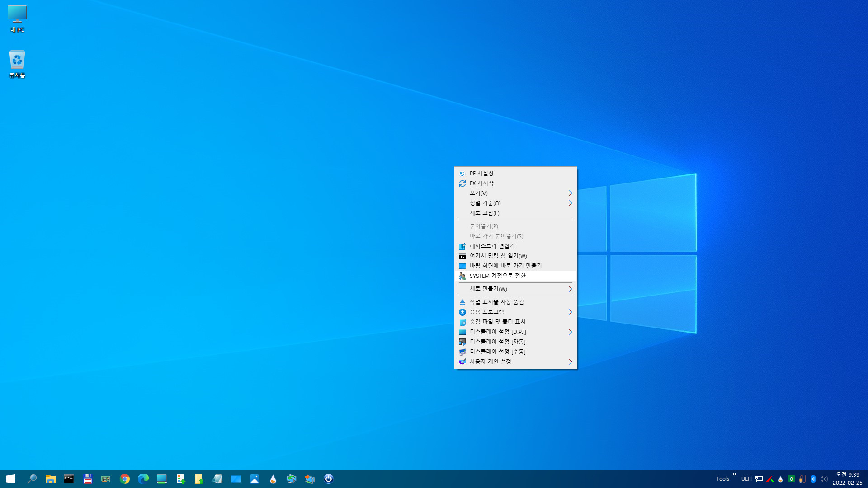Expand the 보기(V) submenu
The image size is (868, 488).
click(515, 193)
